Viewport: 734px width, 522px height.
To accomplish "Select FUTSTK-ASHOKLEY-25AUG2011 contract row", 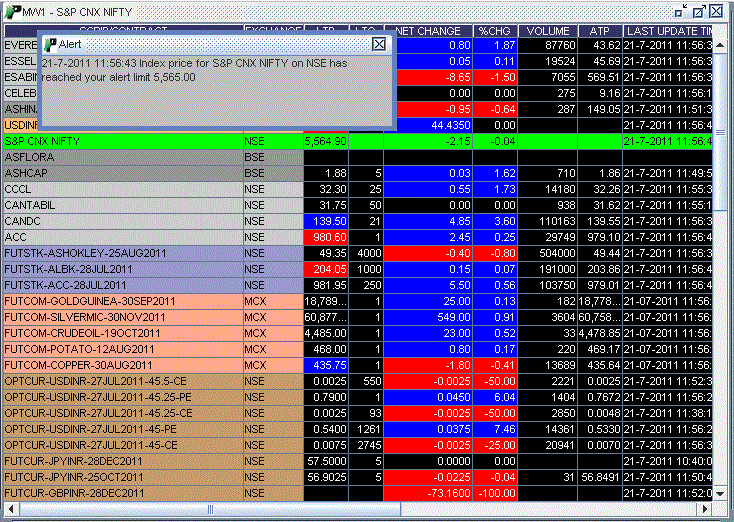I will (122, 253).
